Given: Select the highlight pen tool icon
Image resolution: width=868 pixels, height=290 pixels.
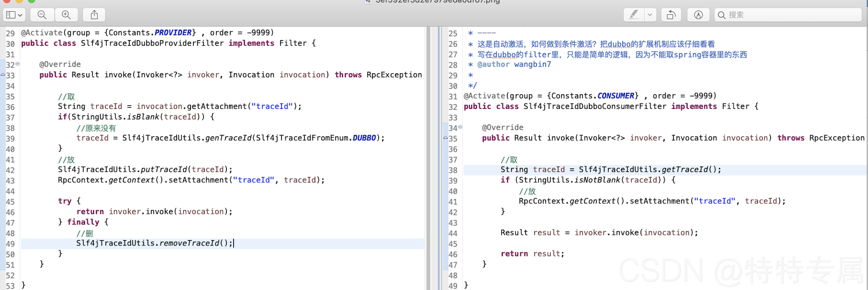Looking at the screenshot, I should point(634,15).
